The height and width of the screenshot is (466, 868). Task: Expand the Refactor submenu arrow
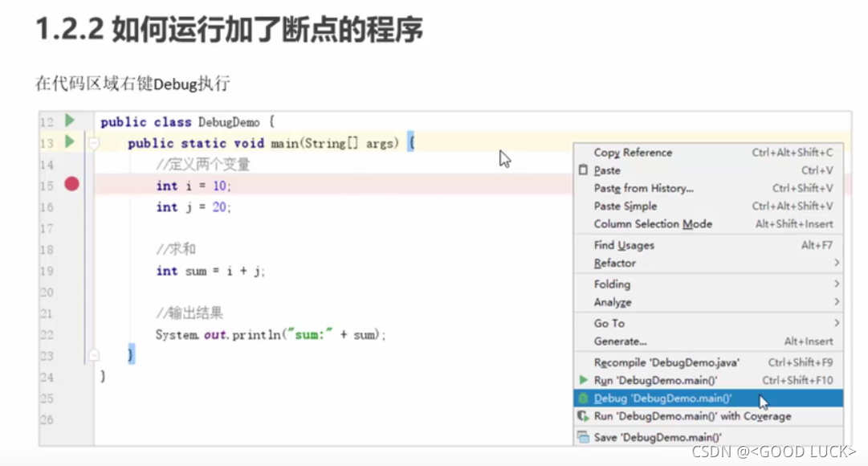point(837,263)
